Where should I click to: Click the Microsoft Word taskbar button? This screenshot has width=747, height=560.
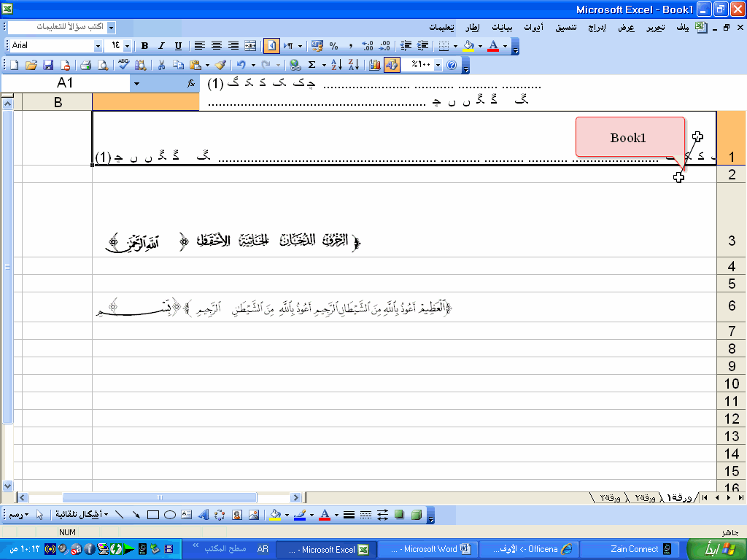click(427, 550)
